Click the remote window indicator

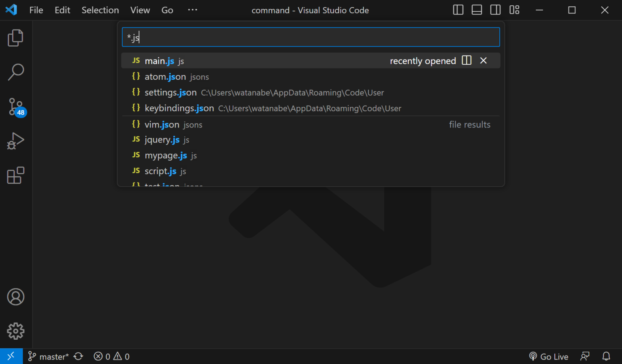point(11,356)
